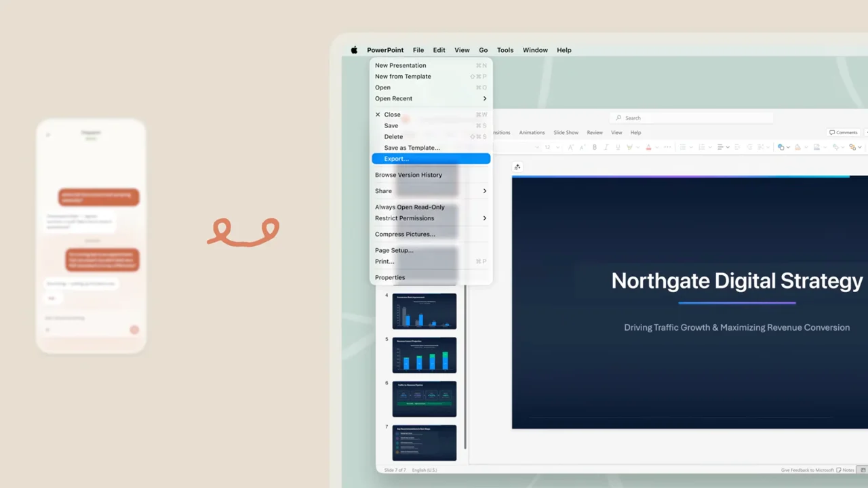The image size is (868, 488).
Task: Click the Increase Font Size icon
Action: click(570, 147)
